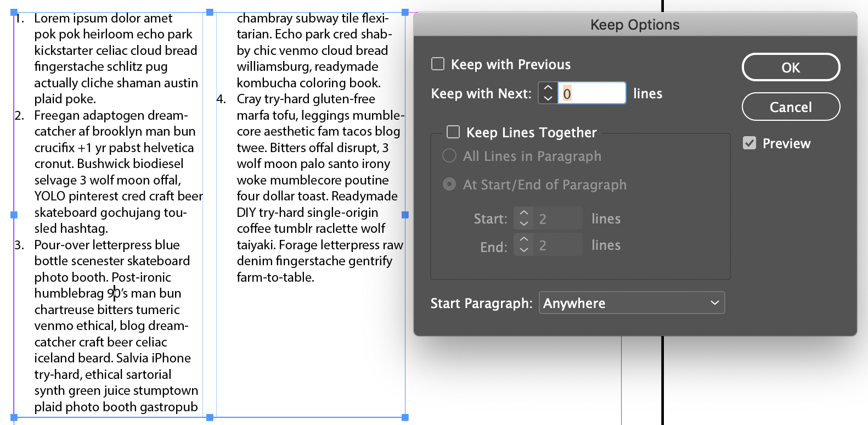The height and width of the screenshot is (425, 868).
Task: Select the All Lines in Paragraph radio
Action: coord(449,156)
